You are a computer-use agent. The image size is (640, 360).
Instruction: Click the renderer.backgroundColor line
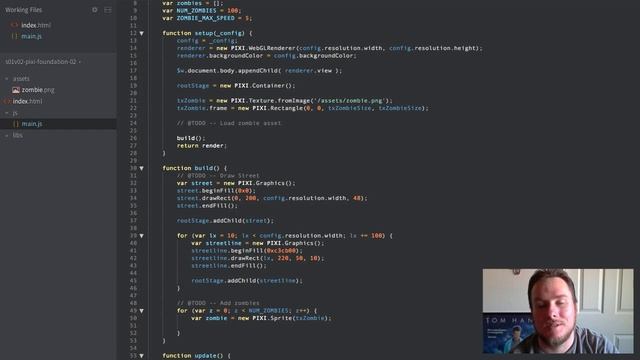coord(267,56)
